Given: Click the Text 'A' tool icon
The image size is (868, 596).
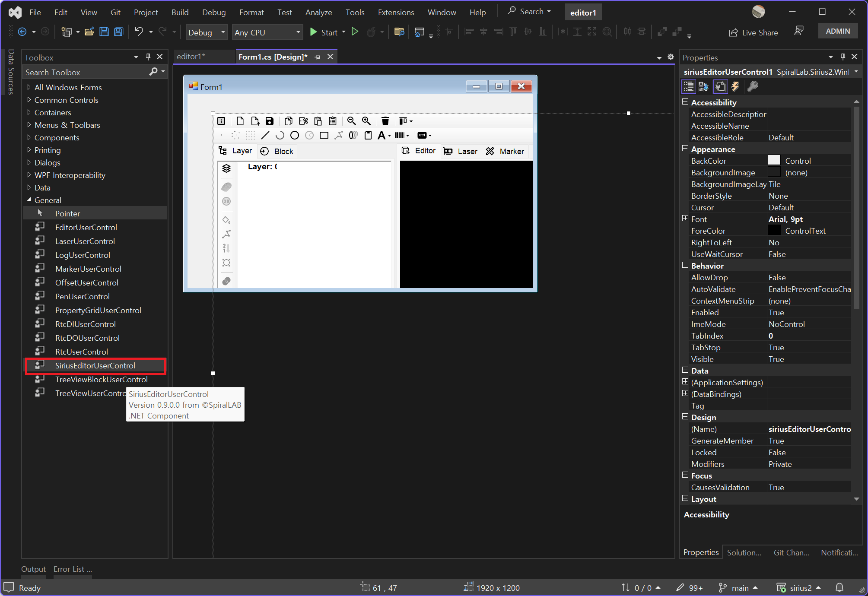Looking at the screenshot, I should pos(381,135).
